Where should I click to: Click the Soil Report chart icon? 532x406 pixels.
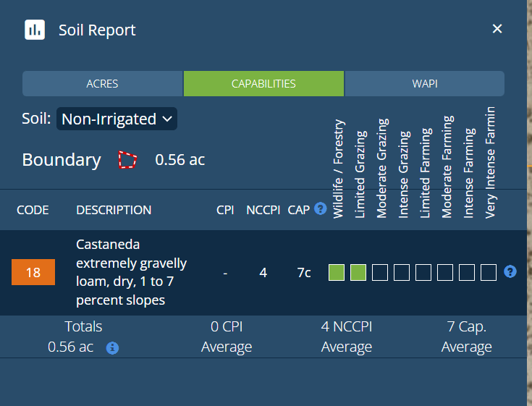coord(35,30)
